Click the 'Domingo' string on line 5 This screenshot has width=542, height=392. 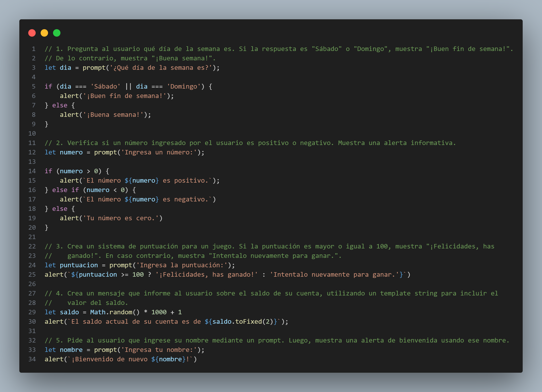[x=184, y=87]
